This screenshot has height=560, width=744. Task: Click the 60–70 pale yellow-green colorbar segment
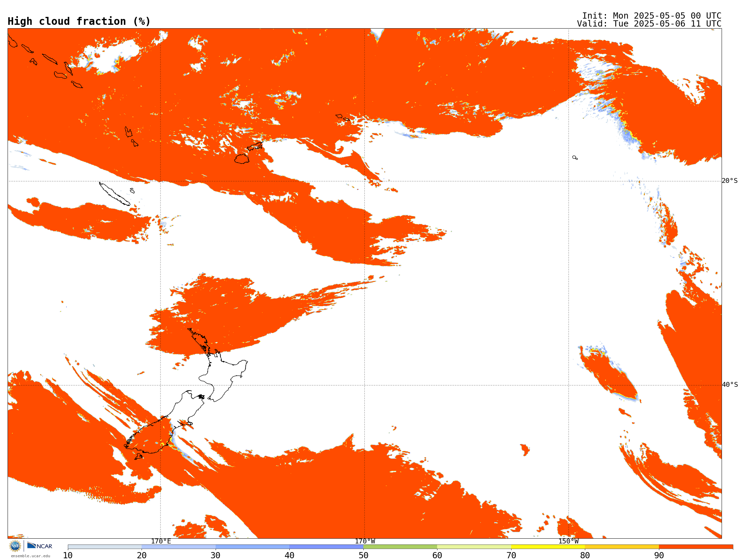tap(474, 547)
